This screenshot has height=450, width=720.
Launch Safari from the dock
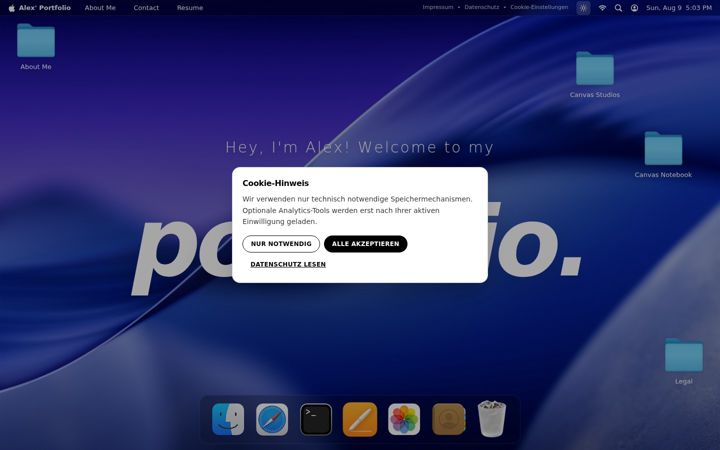point(272,419)
